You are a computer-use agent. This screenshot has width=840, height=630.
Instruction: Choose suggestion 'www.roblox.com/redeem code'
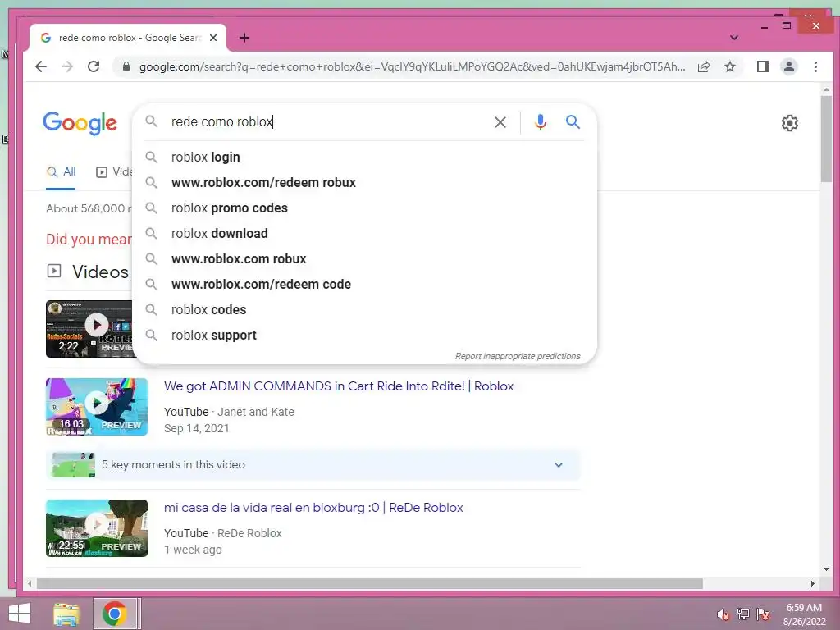364,285
